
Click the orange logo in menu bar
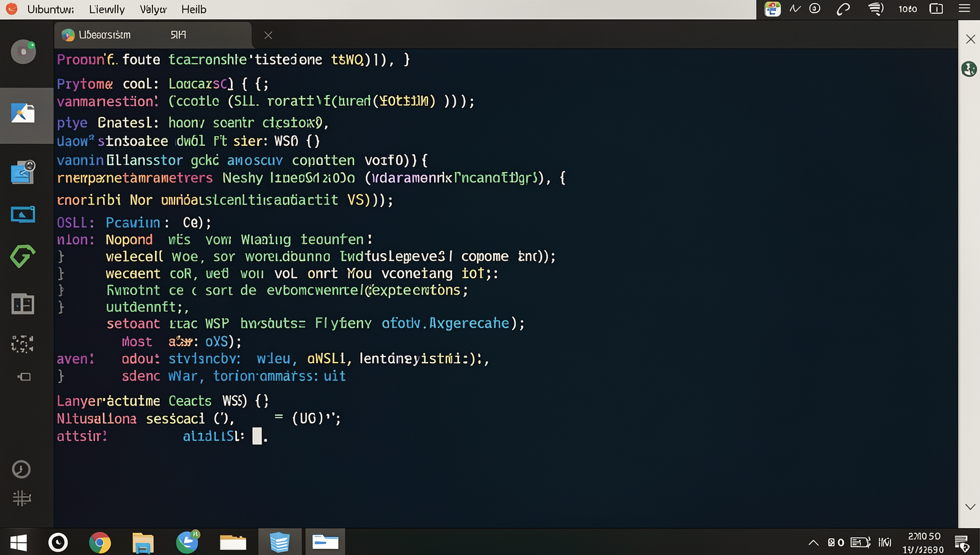11,9
